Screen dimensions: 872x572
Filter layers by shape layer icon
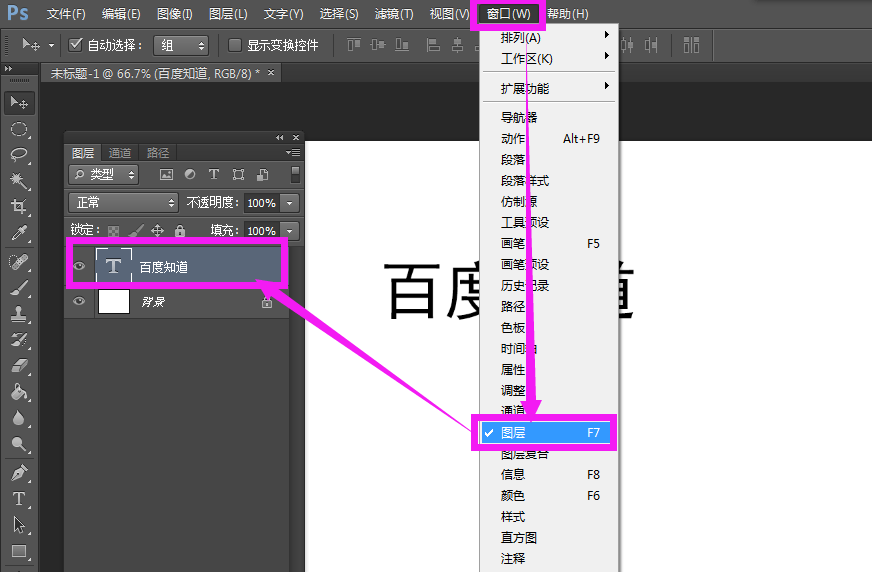(x=238, y=175)
